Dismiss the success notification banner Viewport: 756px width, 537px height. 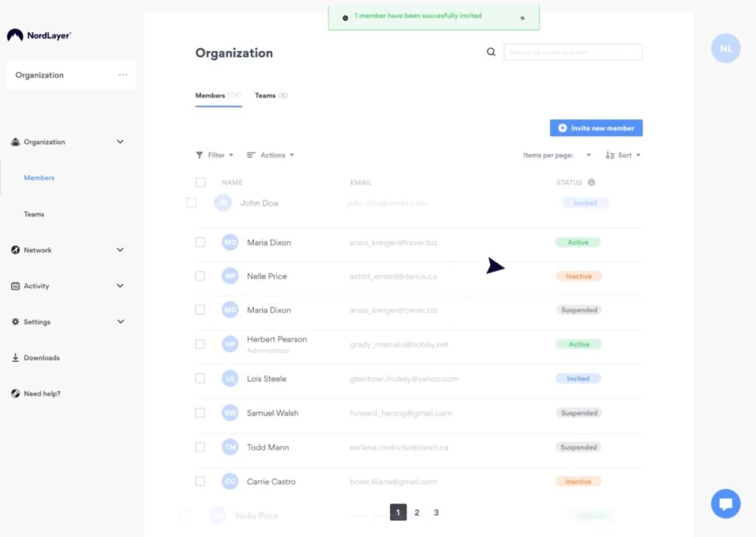tap(522, 18)
